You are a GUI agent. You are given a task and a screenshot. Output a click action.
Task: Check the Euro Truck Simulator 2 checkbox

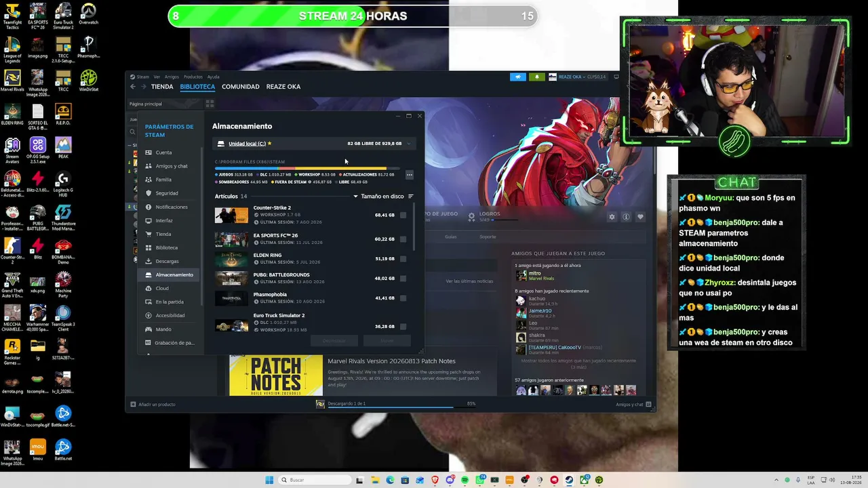[x=403, y=326]
